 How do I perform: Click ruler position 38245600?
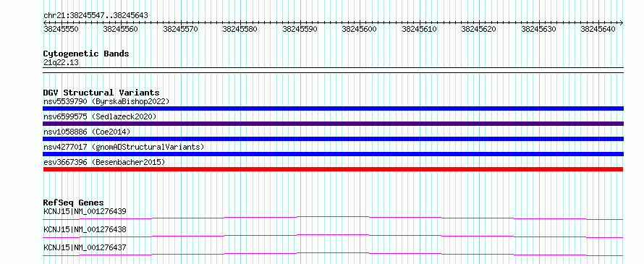(360, 29)
